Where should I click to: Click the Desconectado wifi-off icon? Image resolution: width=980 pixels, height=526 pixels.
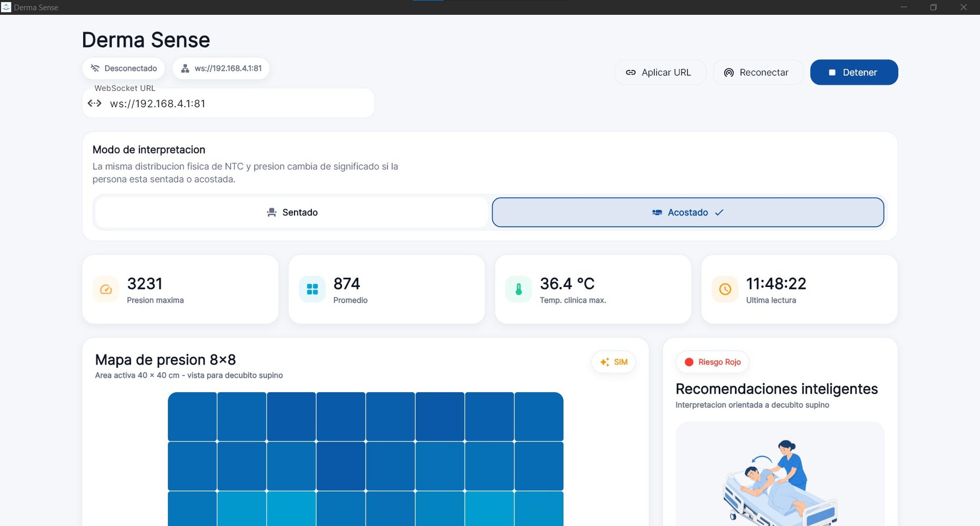(95, 68)
